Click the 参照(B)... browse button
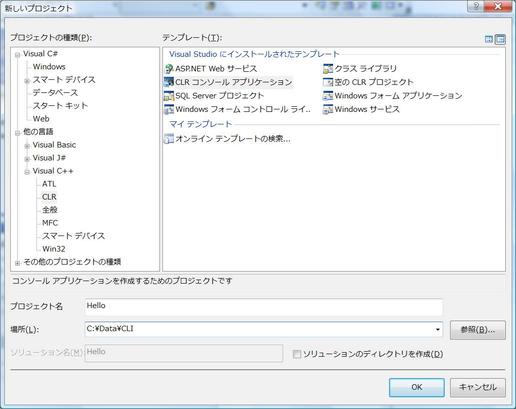The image size is (516, 409). [x=478, y=330]
